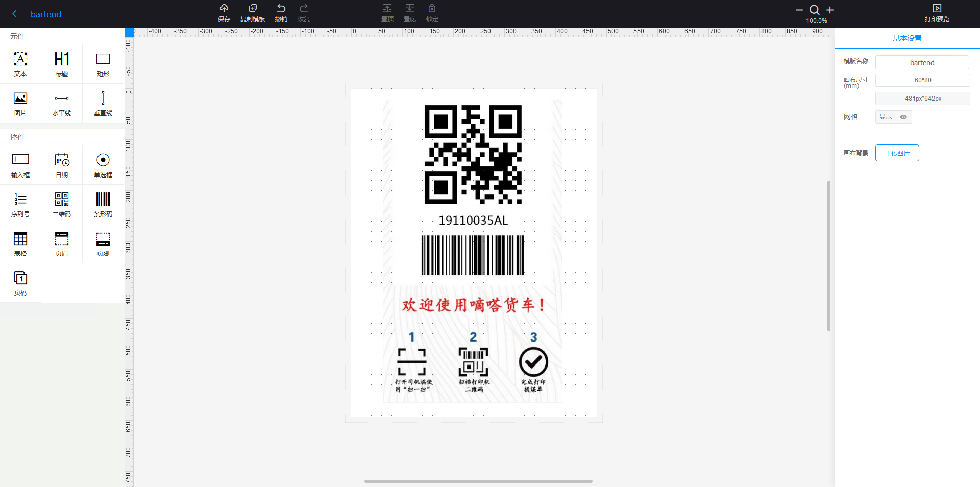Add a date (日期) control
Image resolution: width=980 pixels, height=487 pixels.
click(62, 165)
